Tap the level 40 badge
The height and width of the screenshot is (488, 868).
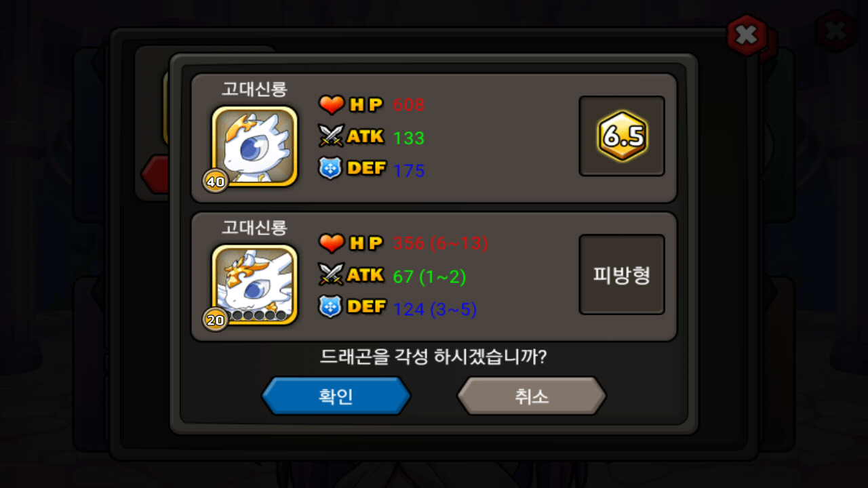click(x=216, y=181)
